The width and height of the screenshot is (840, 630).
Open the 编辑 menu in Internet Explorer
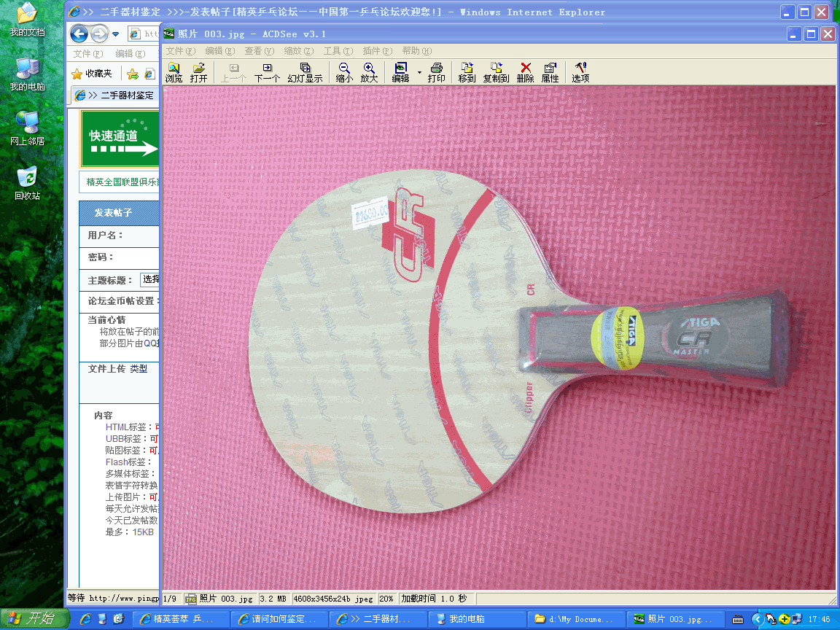[131, 53]
